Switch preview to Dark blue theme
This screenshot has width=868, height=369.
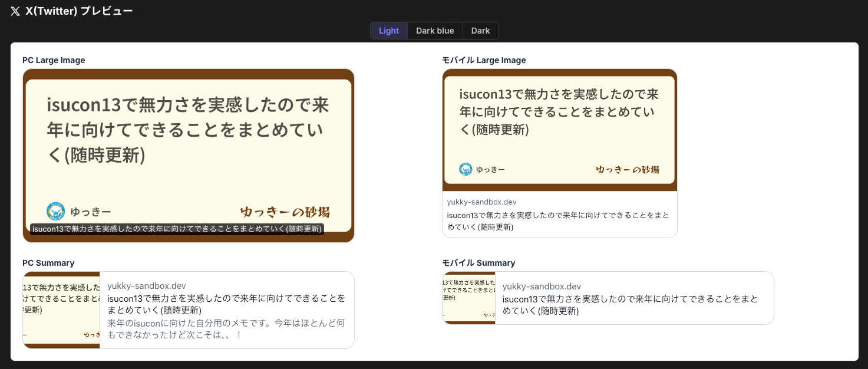coord(435,31)
